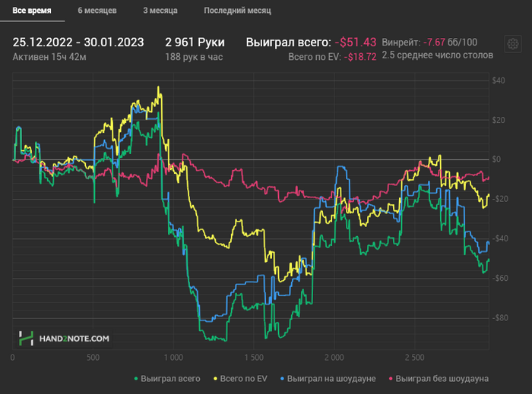
Task: Click the -7.67 бб/100 winrate value
Action: [450, 43]
